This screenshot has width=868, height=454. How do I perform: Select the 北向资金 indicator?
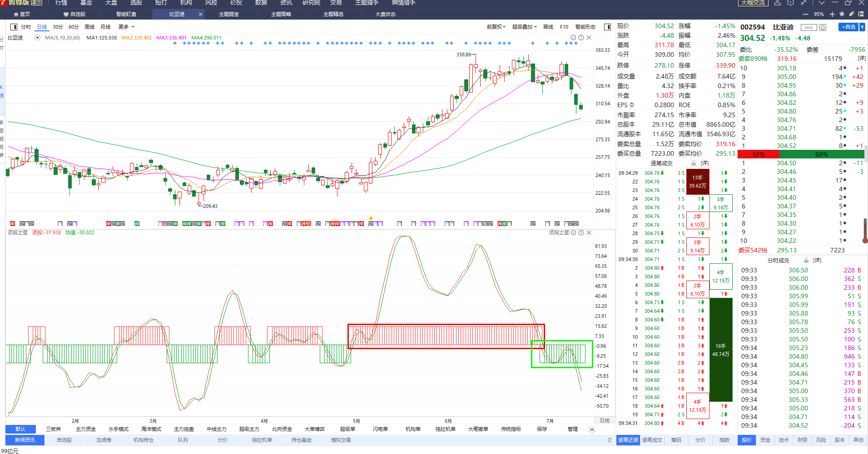(282, 429)
